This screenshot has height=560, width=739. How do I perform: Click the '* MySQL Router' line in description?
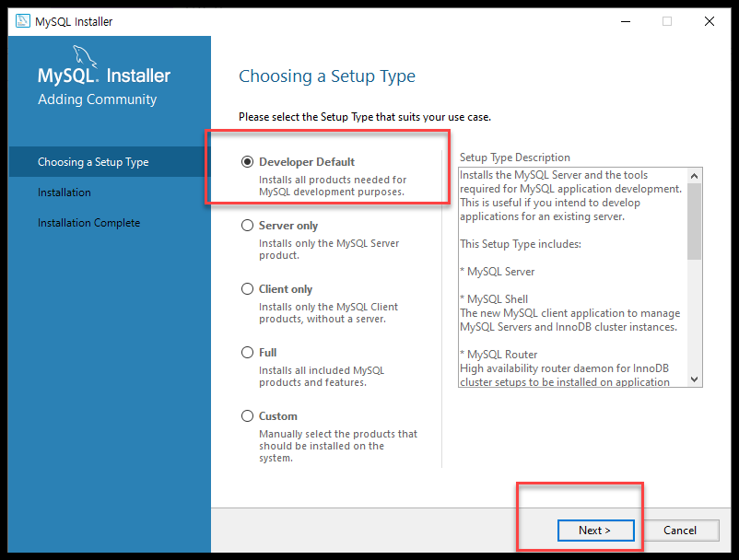pyautogui.click(x=499, y=355)
